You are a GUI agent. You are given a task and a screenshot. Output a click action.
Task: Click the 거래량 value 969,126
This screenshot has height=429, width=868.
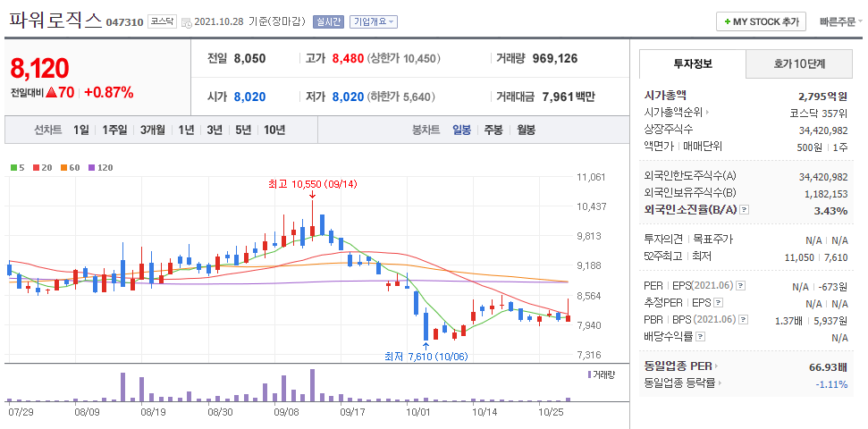coord(554,59)
